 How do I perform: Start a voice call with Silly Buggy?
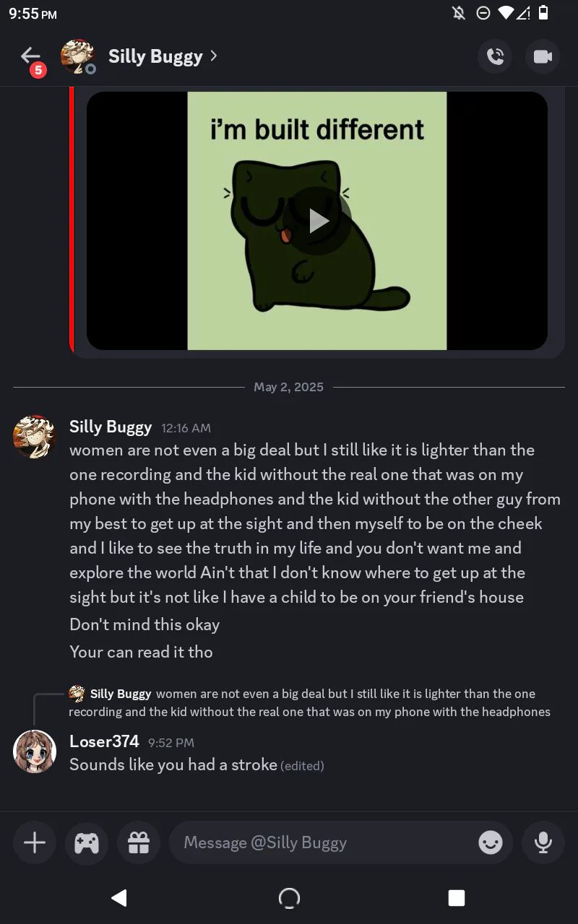[x=496, y=56]
